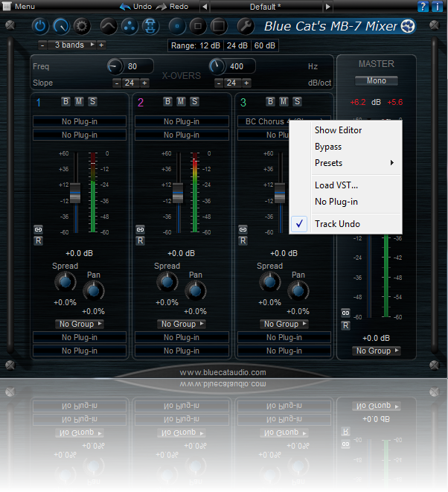The image size is (448, 492).
Task: Bypass band 2 with B button
Action: pos(167,102)
